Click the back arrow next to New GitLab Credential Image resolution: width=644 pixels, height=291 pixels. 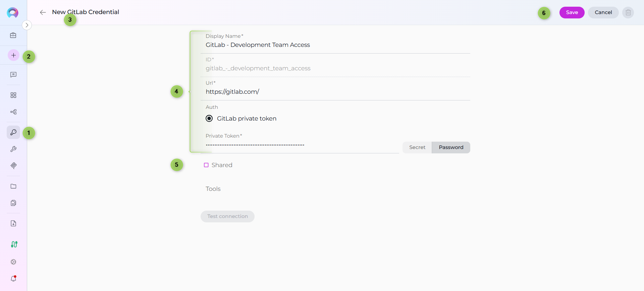[43, 12]
